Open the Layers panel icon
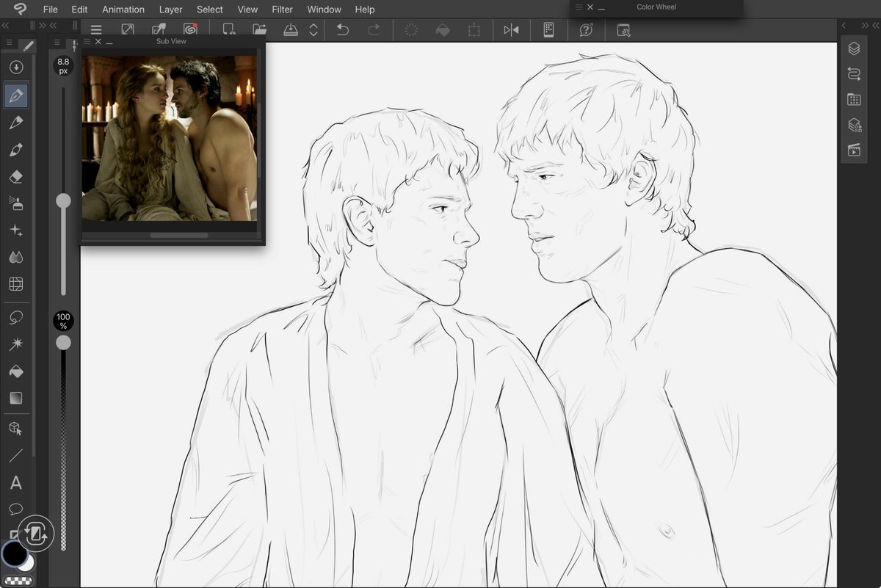The image size is (881, 588). [x=854, y=48]
